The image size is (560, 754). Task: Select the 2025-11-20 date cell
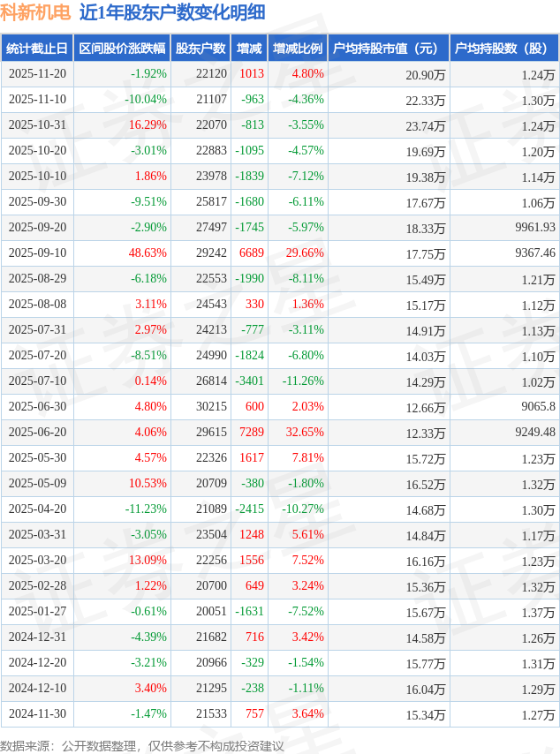tap(37, 74)
